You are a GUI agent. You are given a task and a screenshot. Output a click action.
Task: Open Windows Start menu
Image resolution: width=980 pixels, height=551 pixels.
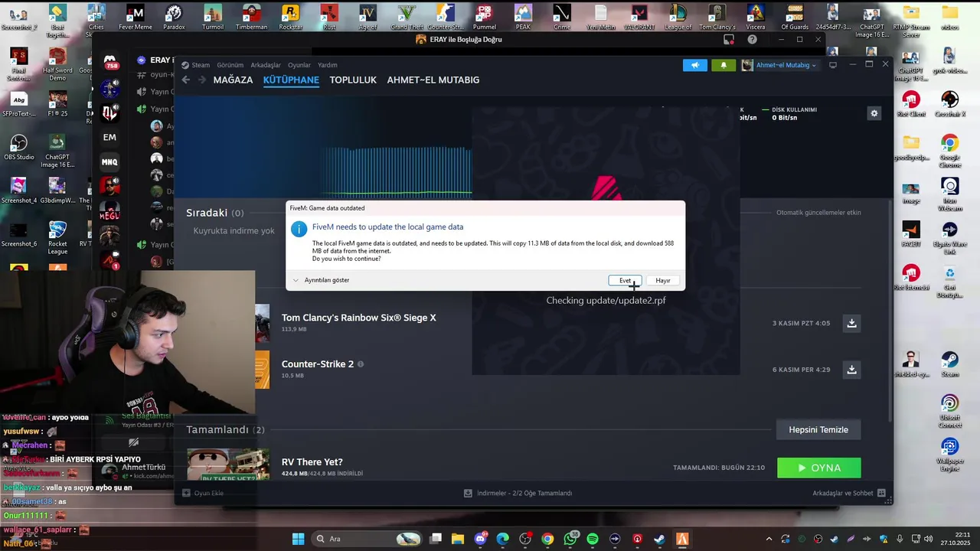click(298, 539)
